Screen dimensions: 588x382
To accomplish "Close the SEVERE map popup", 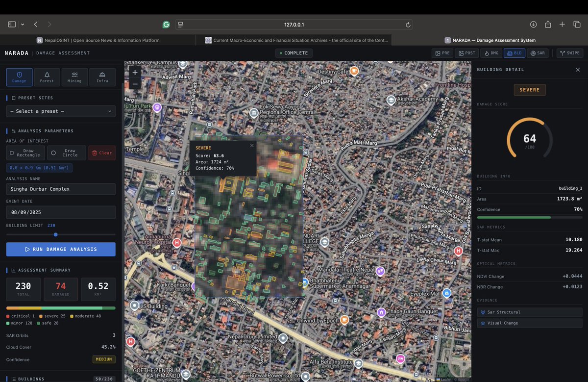I will [252, 145].
